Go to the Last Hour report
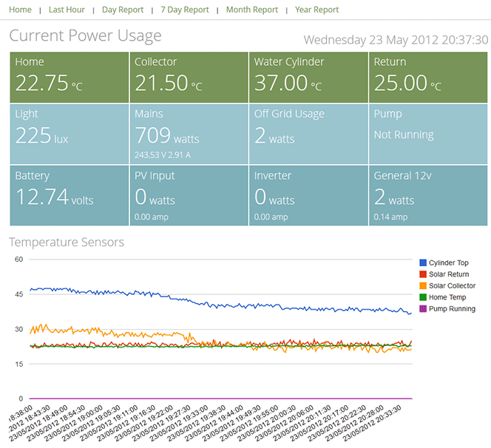Viewport: 491px width, 448px height. [67, 10]
